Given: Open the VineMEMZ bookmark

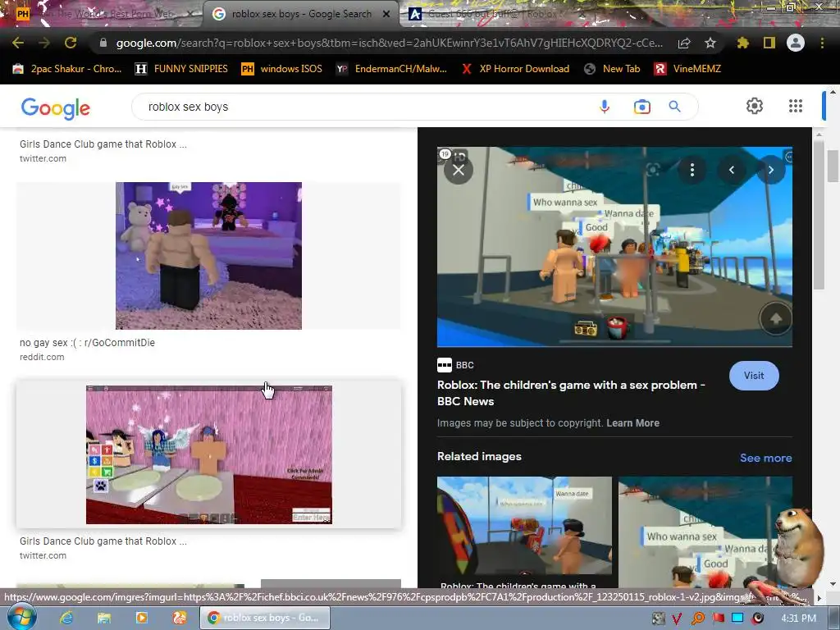Looking at the screenshot, I should pos(687,69).
